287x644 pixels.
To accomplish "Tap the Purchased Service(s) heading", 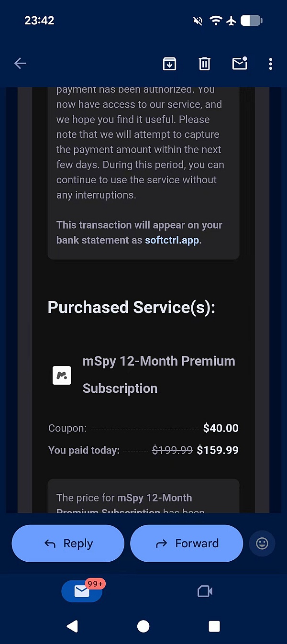I will click(132, 307).
